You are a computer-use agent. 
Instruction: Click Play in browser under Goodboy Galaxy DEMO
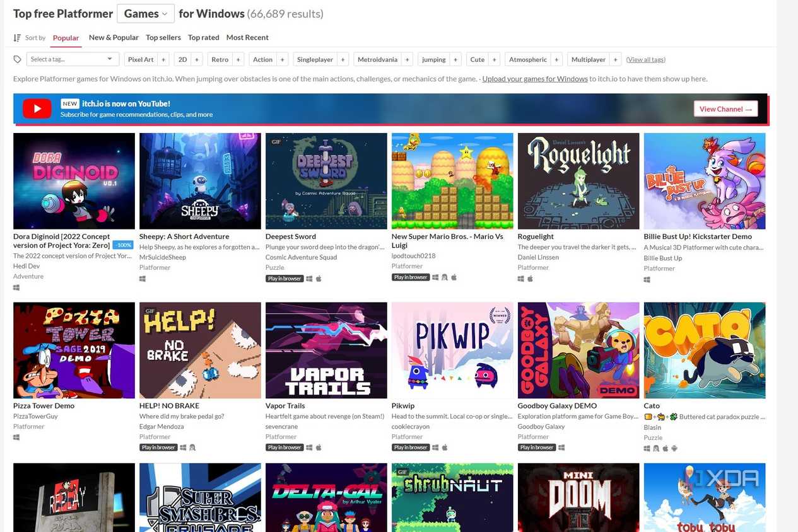[537, 447]
